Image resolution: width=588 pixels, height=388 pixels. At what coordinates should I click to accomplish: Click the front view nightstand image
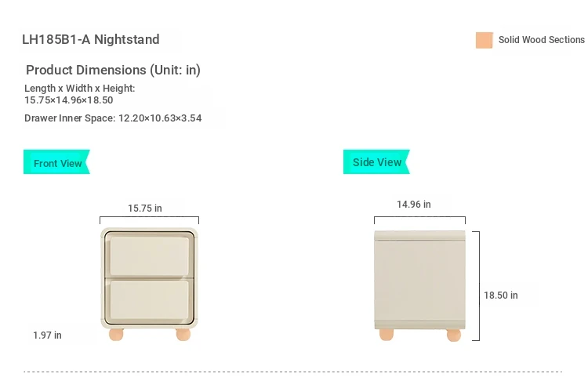tap(149, 285)
